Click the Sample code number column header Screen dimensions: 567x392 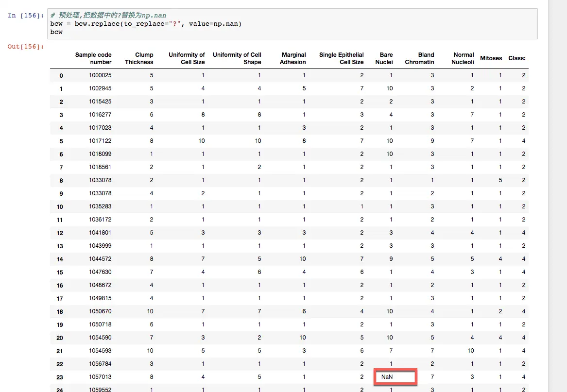pyautogui.click(x=93, y=58)
